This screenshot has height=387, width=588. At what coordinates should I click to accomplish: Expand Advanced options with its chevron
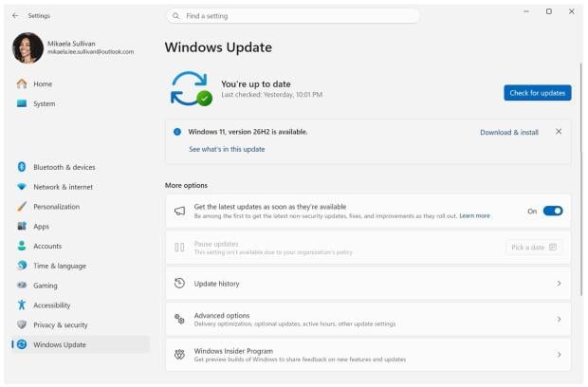[x=560, y=319]
